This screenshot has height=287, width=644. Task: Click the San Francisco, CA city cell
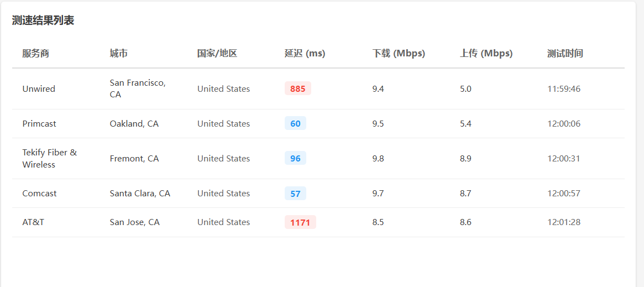(137, 88)
